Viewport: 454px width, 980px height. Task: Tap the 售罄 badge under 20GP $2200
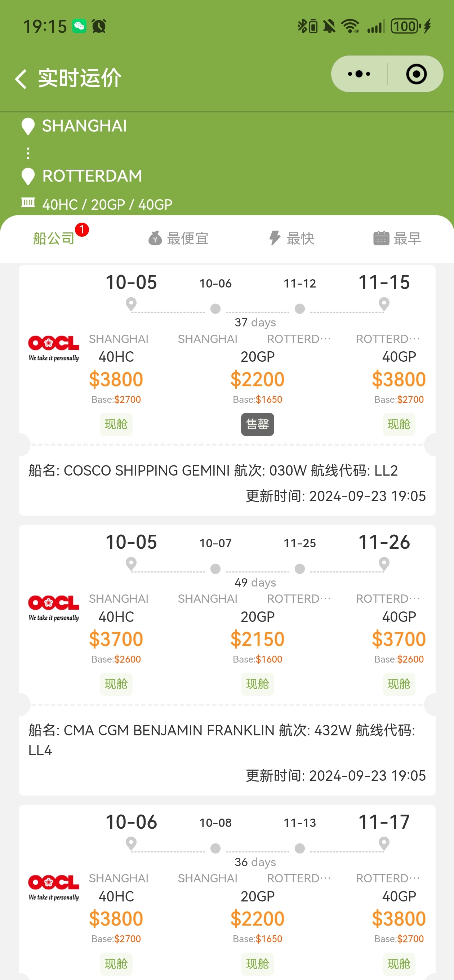click(x=258, y=424)
